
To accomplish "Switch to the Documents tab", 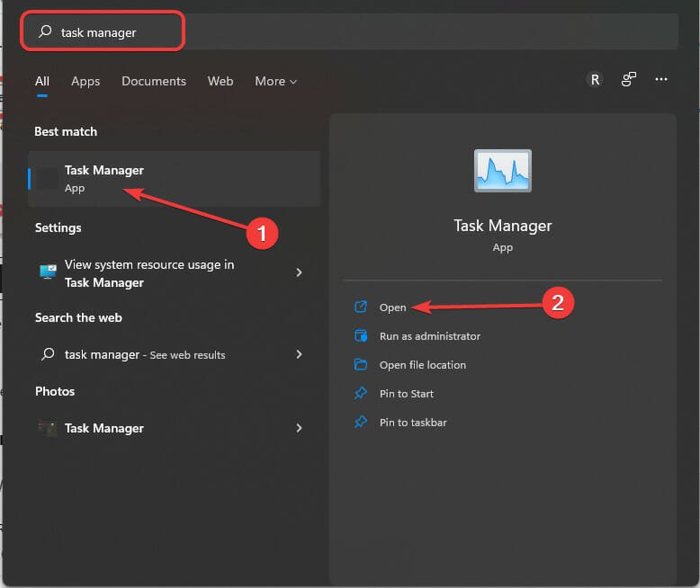I will pyautogui.click(x=154, y=81).
